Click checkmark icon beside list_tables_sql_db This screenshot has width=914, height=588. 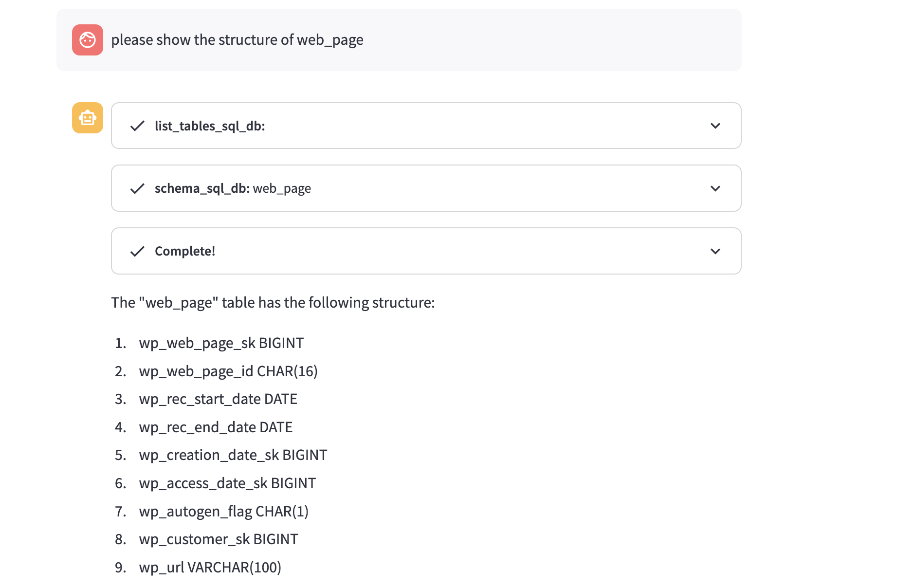tap(137, 126)
